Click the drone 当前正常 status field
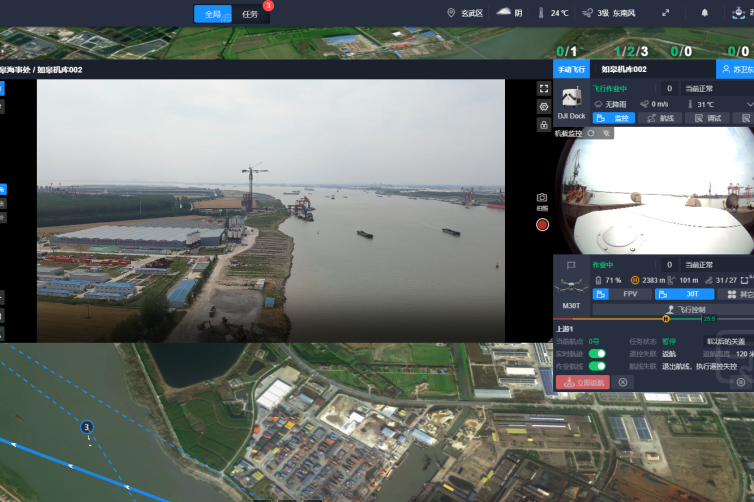754x502 pixels. [x=716, y=265]
